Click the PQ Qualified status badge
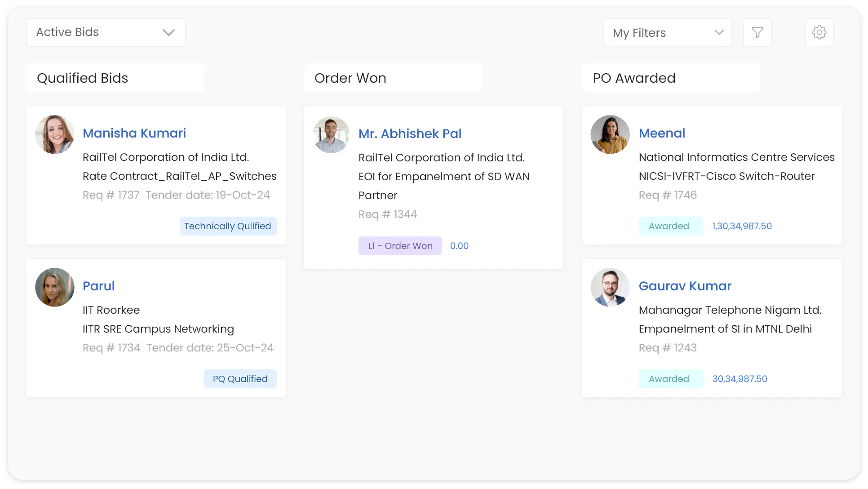The image size is (868, 489). coord(240,379)
